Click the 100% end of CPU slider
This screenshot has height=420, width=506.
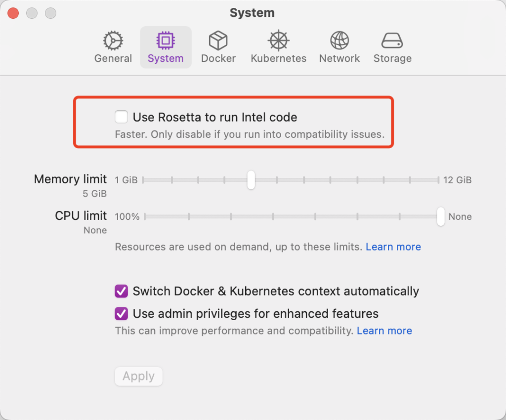pyautogui.click(x=145, y=216)
